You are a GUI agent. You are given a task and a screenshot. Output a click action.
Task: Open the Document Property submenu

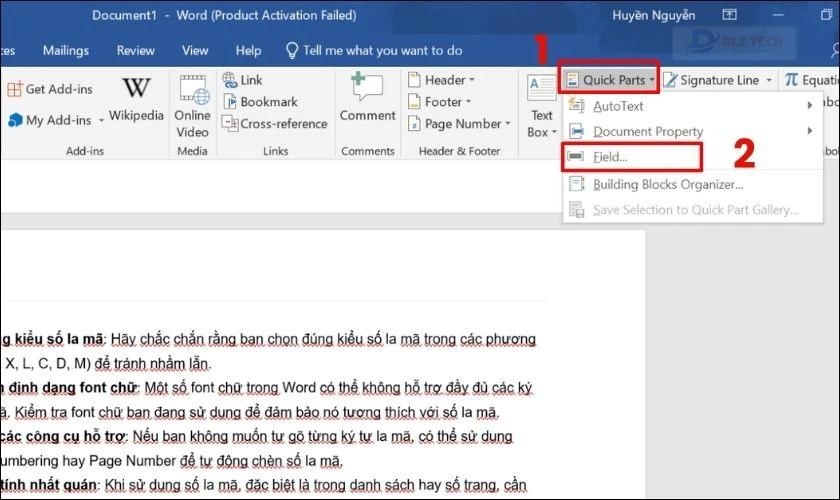click(x=692, y=131)
